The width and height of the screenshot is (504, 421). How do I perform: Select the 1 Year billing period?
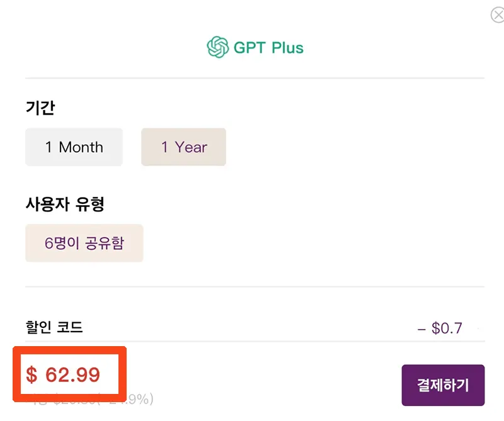183,147
